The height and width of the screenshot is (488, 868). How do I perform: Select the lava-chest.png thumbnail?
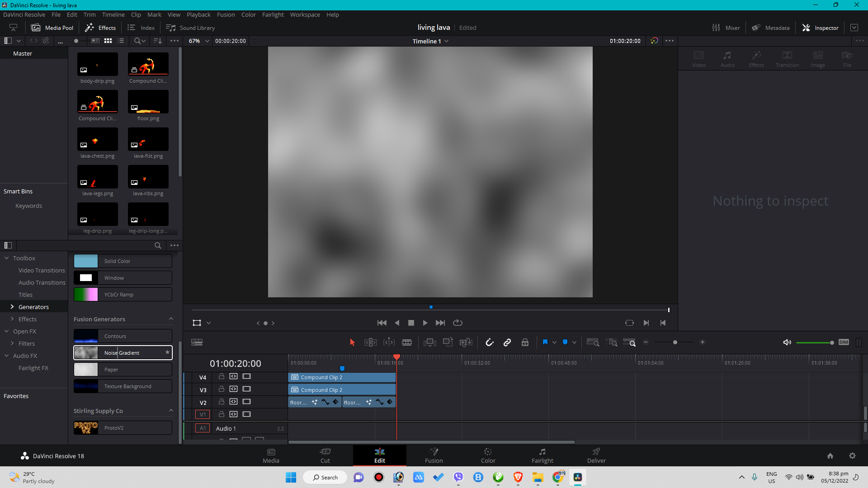click(98, 139)
